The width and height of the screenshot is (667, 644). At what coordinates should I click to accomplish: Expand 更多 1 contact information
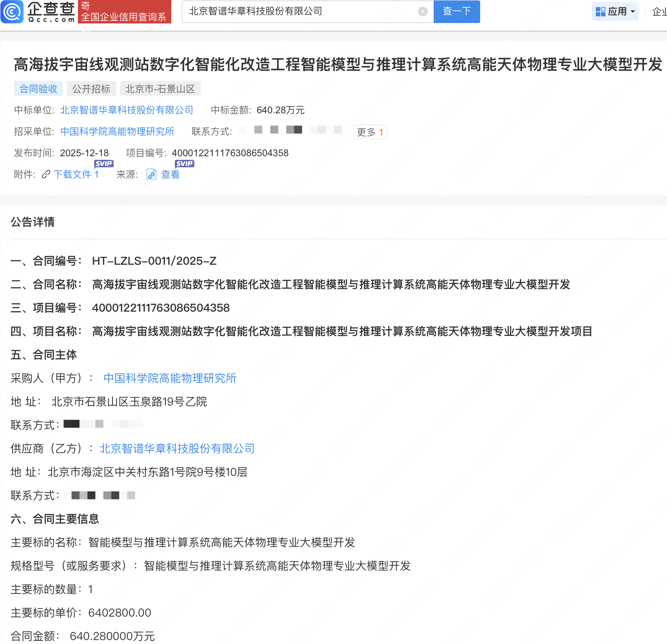click(x=370, y=132)
